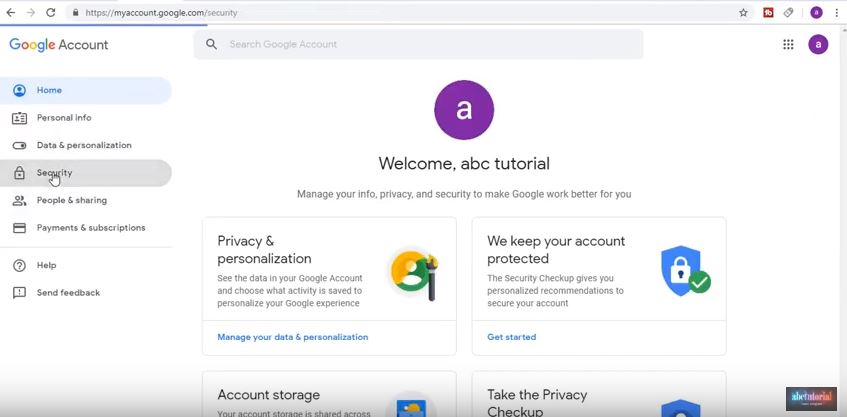Click the browser forward arrow
The height and width of the screenshot is (417, 847).
coord(31,12)
